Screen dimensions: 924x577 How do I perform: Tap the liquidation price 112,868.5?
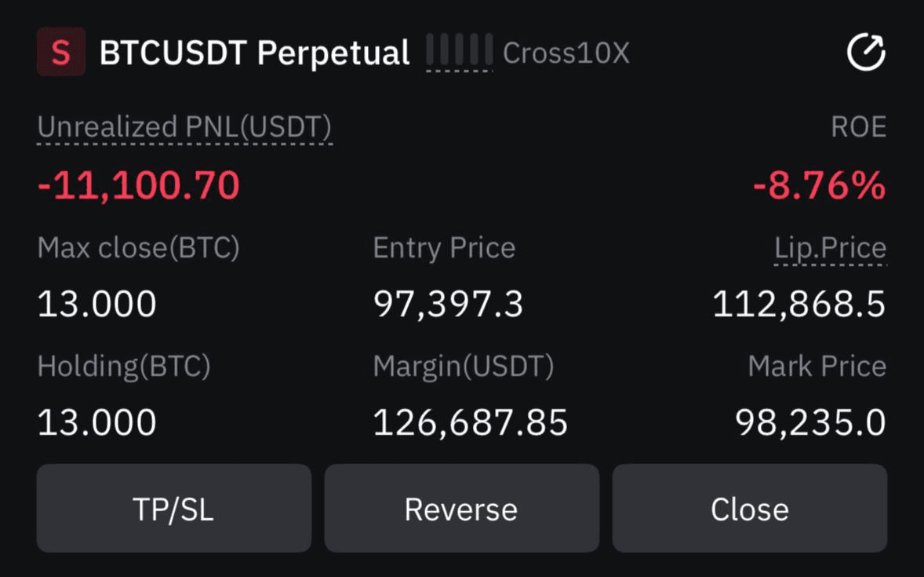coord(799,305)
